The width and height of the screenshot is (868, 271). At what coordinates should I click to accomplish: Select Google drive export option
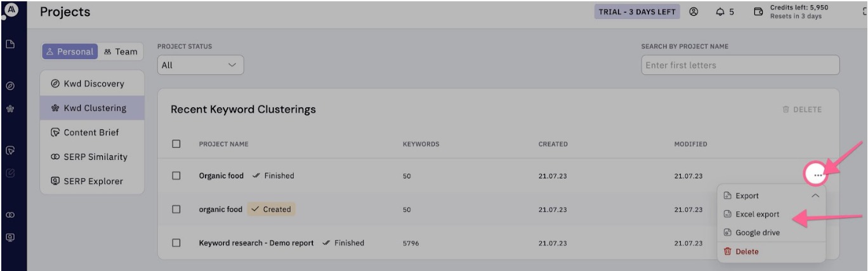coord(757,233)
